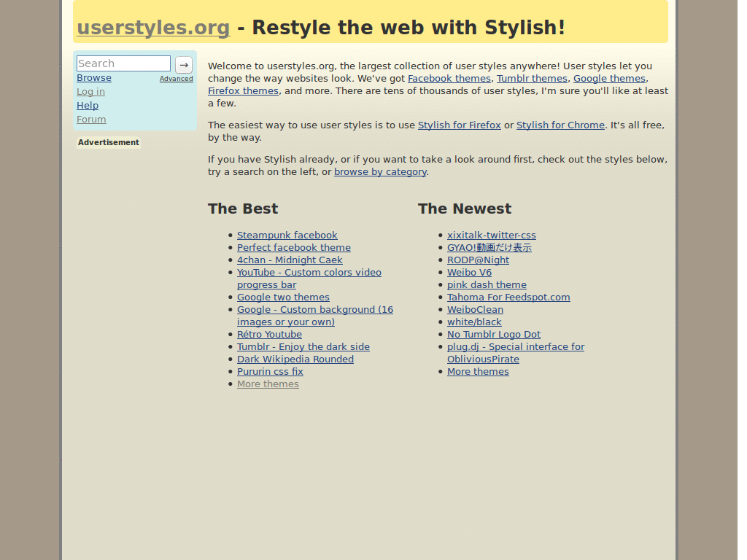The height and width of the screenshot is (560, 747).
Task: Open the GYAO! style link
Action: coord(489,248)
